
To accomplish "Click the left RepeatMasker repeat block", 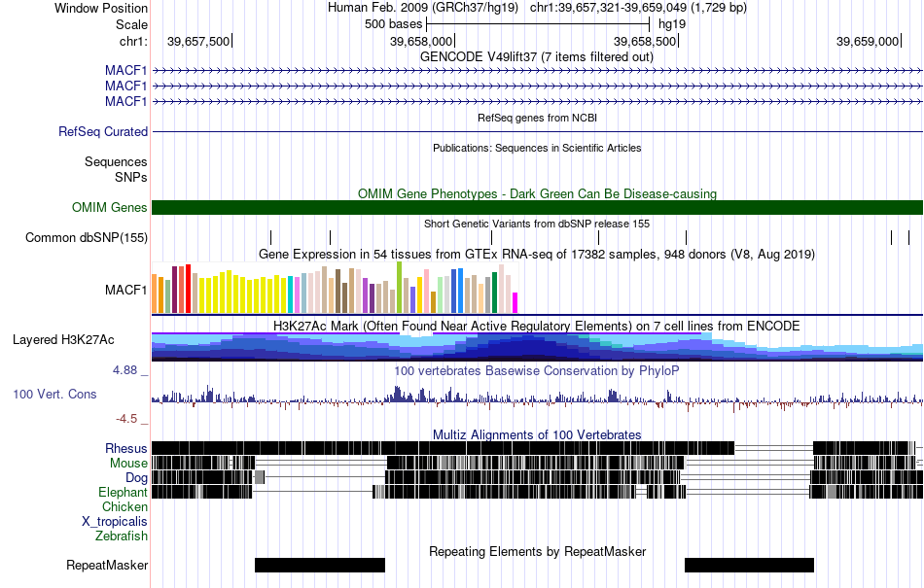I will pyautogui.click(x=320, y=565).
